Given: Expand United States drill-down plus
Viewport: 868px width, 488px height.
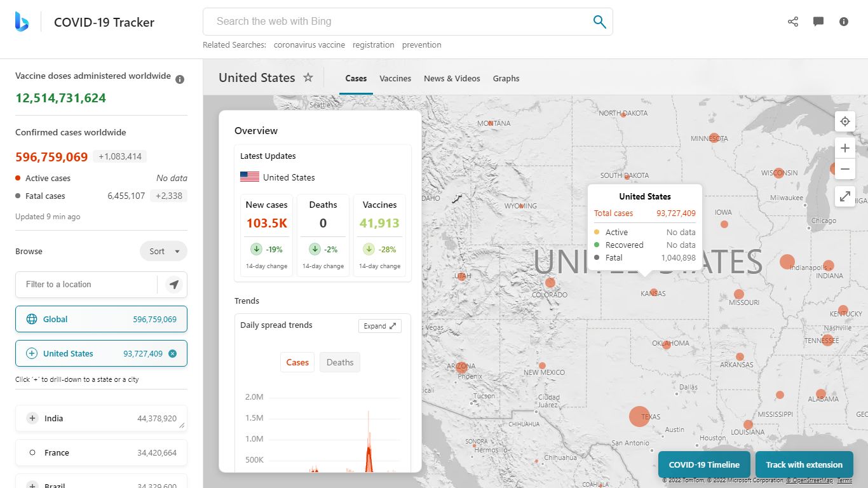Looking at the screenshot, I should coord(32,353).
